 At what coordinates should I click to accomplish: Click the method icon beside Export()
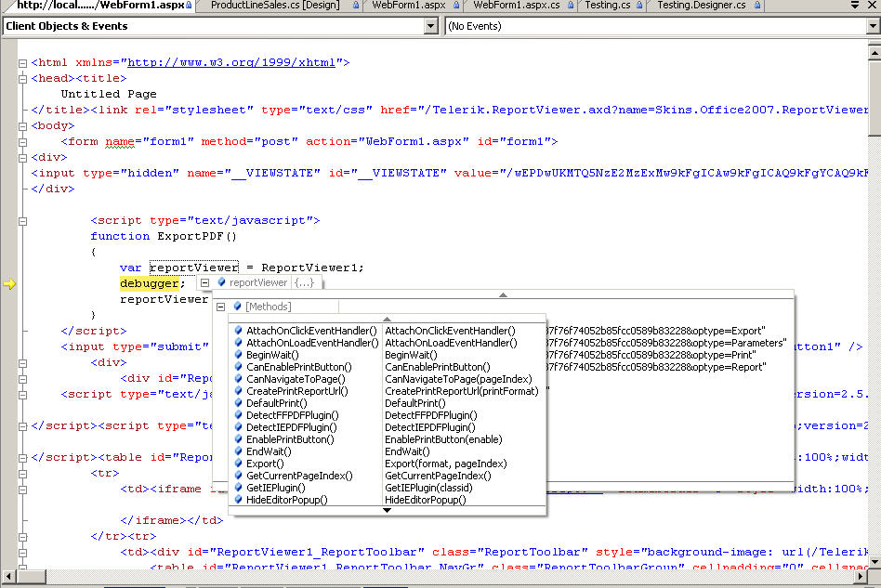238,464
